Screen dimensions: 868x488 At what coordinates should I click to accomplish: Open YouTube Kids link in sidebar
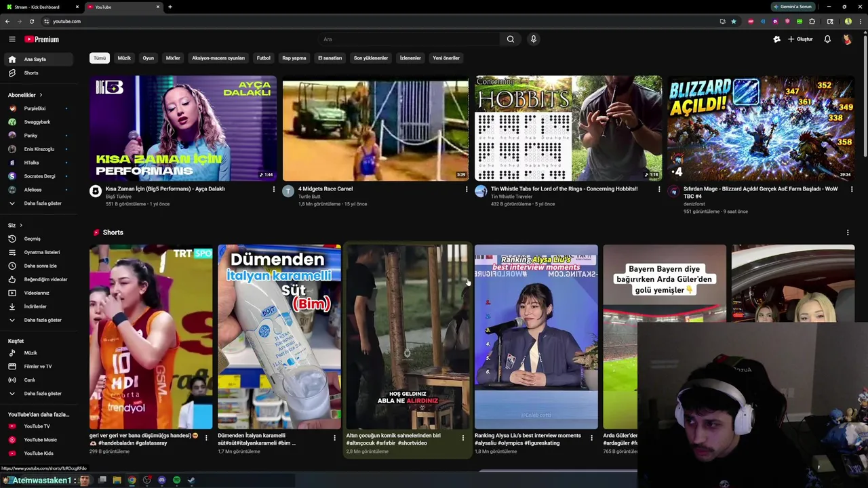point(38,453)
